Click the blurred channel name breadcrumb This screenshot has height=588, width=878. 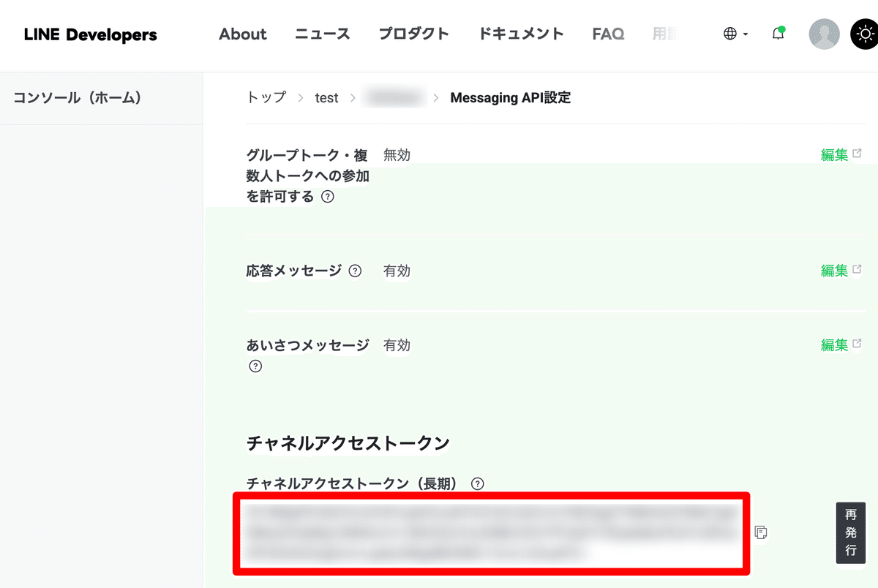(395, 97)
